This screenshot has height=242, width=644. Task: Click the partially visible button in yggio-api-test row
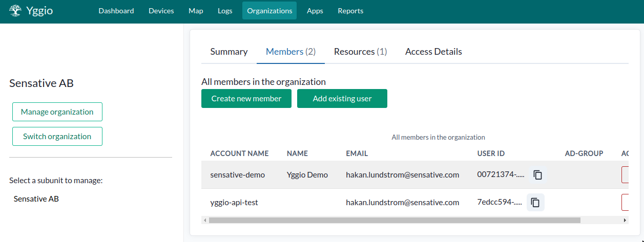[x=625, y=203]
